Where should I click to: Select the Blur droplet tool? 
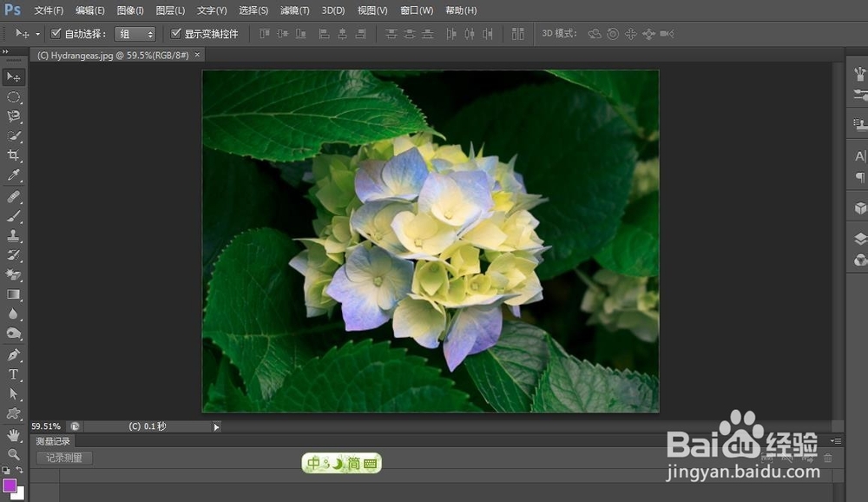pos(13,314)
